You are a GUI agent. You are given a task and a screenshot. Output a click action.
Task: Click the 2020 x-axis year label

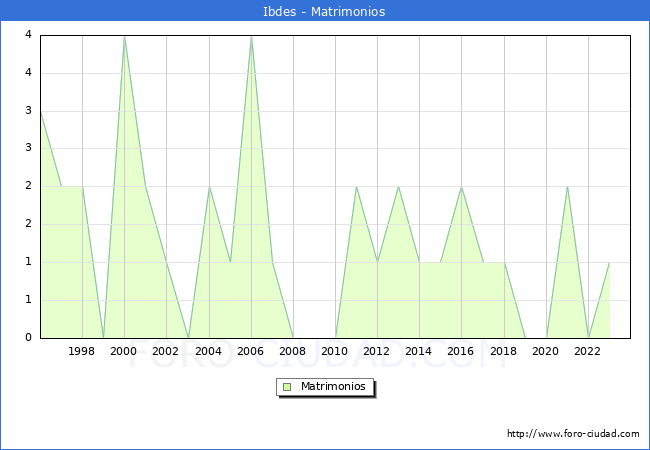coord(546,351)
